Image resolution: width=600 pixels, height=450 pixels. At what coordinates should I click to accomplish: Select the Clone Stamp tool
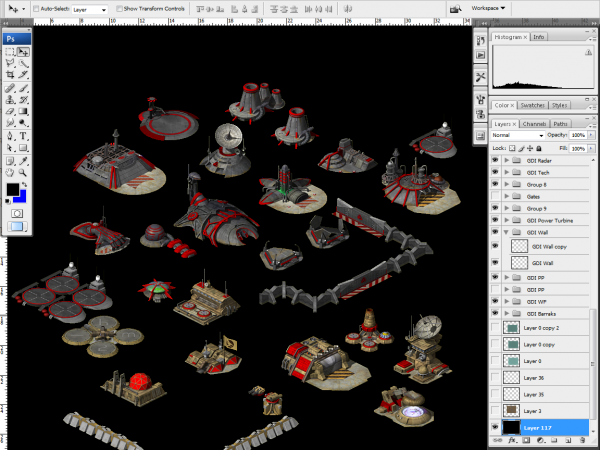pyautogui.click(x=10, y=99)
